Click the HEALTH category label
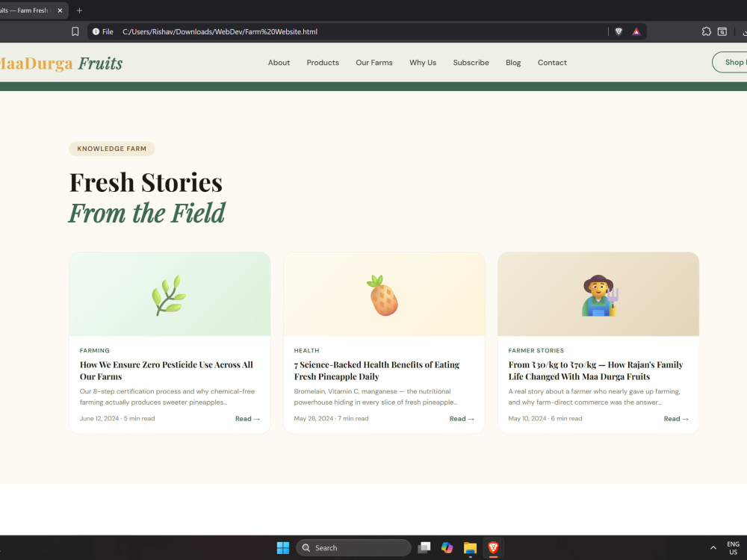 pos(306,350)
